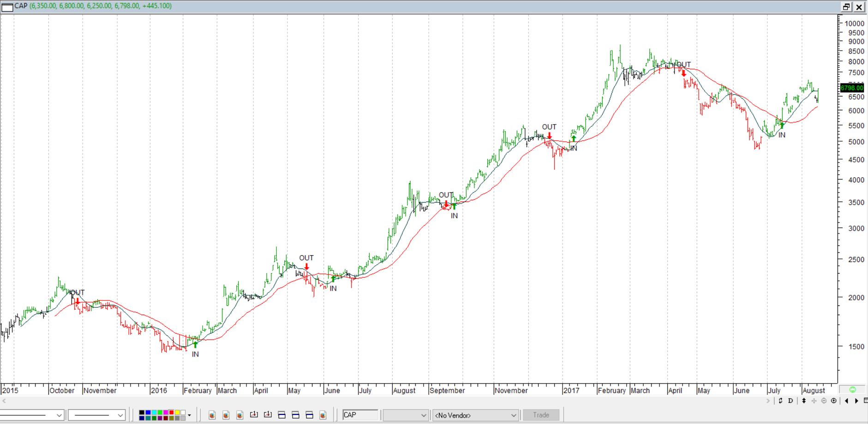Click the October date axis label
The height and width of the screenshot is (424, 868).
(x=62, y=390)
